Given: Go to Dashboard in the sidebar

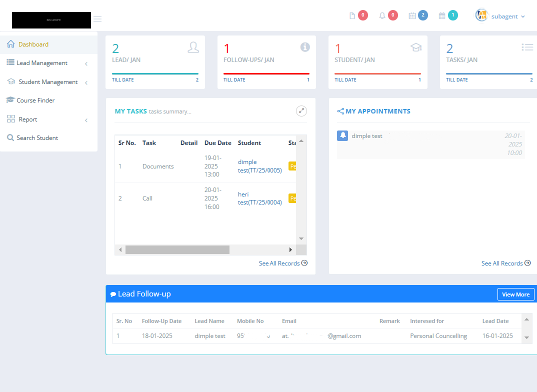Looking at the screenshot, I should pos(33,44).
